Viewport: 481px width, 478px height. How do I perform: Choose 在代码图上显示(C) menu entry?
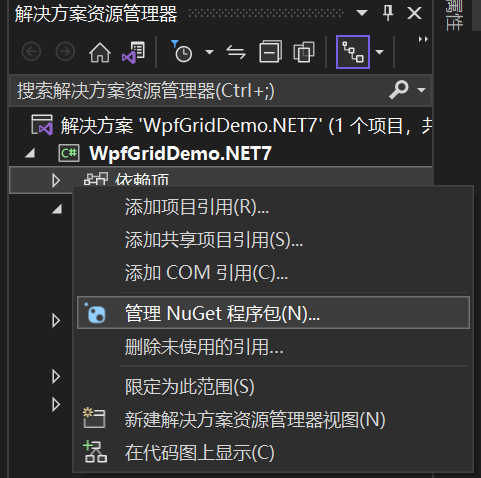click(x=273, y=453)
